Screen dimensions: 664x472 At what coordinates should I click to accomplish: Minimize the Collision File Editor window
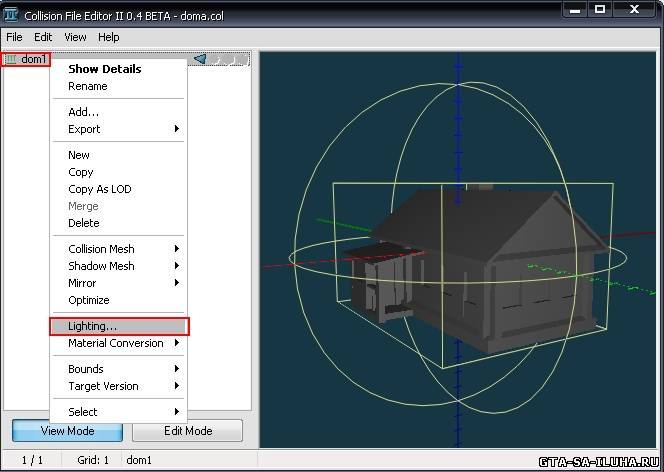575,9
